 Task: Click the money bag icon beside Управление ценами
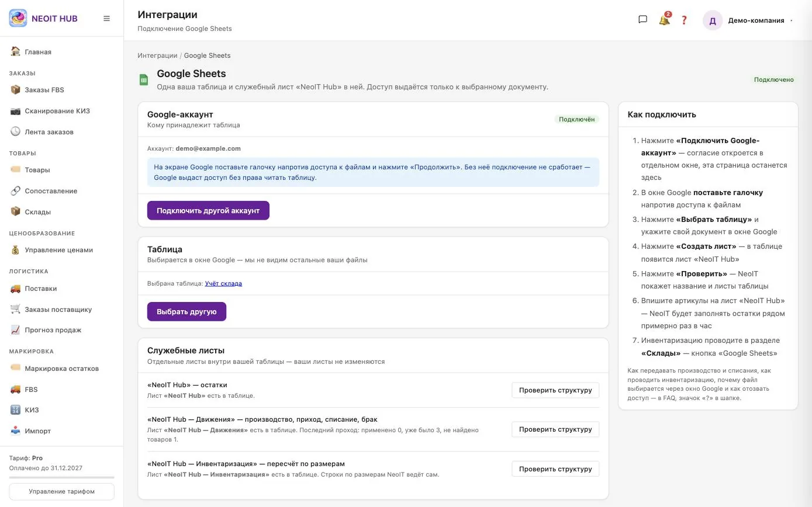16,249
